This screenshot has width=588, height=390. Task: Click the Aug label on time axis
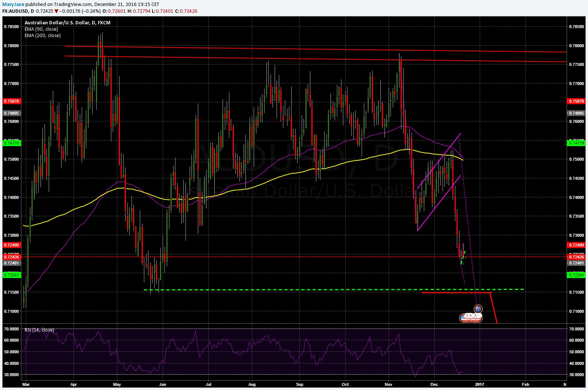[252, 384]
